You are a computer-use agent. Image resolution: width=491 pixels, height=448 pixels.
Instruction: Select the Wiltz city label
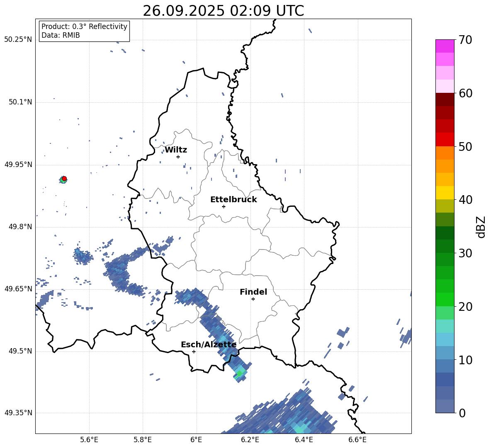coord(176,150)
